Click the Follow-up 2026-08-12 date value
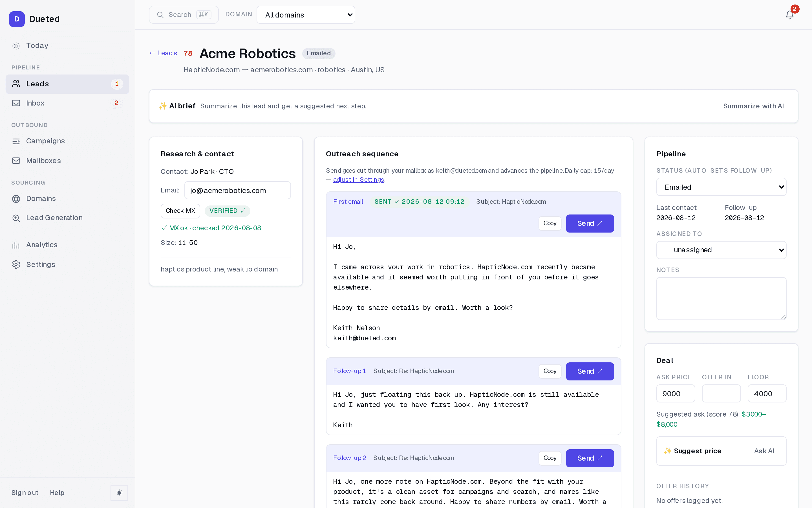812x508 pixels. [x=744, y=218]
